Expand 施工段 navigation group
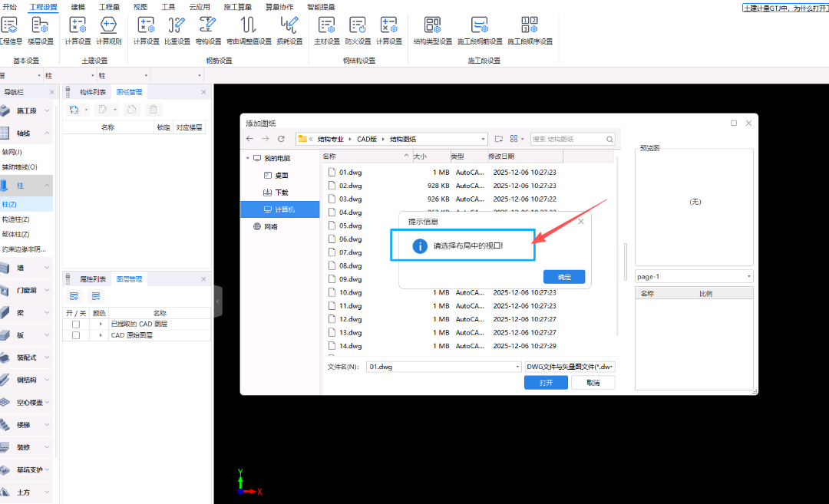Viewport: 829px width, 504px height. click(x=47, y=110)
